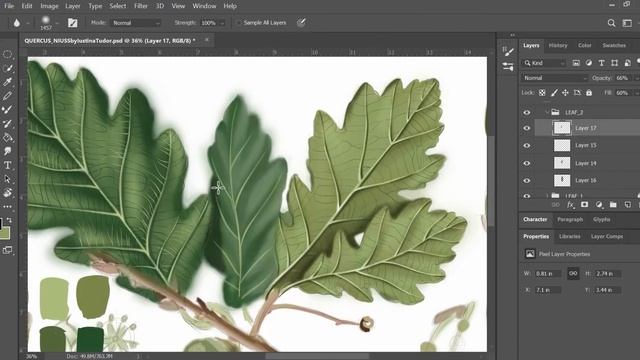Open the Strength slider dropdown arrow
This screenshot has width=640, height=360.
[x=222, y=23]
